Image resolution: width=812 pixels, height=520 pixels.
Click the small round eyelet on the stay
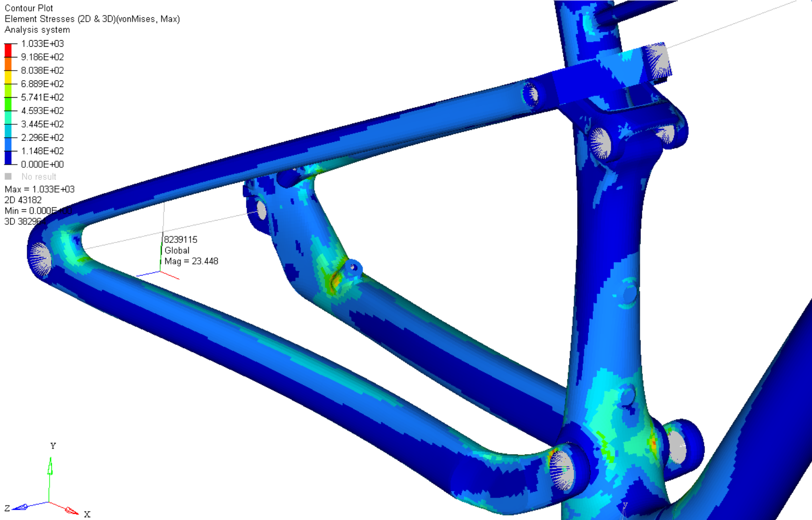pyautogui.click(x=354, y=268)
